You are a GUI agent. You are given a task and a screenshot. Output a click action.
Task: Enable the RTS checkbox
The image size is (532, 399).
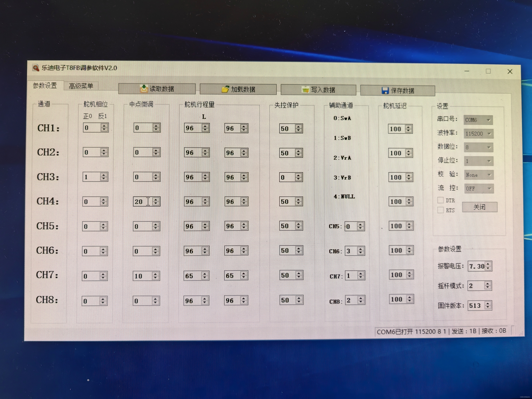(x=440, y=210)
